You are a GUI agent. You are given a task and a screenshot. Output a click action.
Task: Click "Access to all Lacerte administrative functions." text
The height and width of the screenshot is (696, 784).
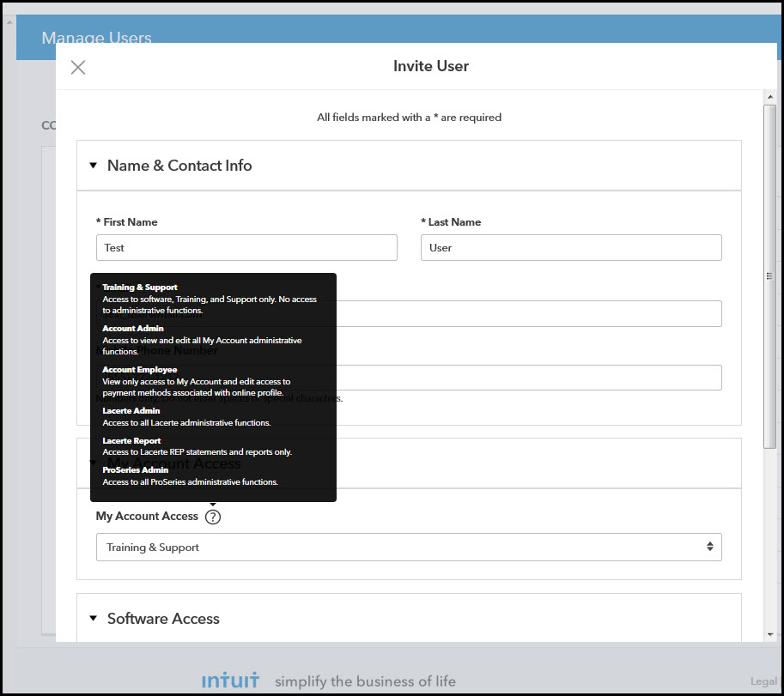point(186,423)
